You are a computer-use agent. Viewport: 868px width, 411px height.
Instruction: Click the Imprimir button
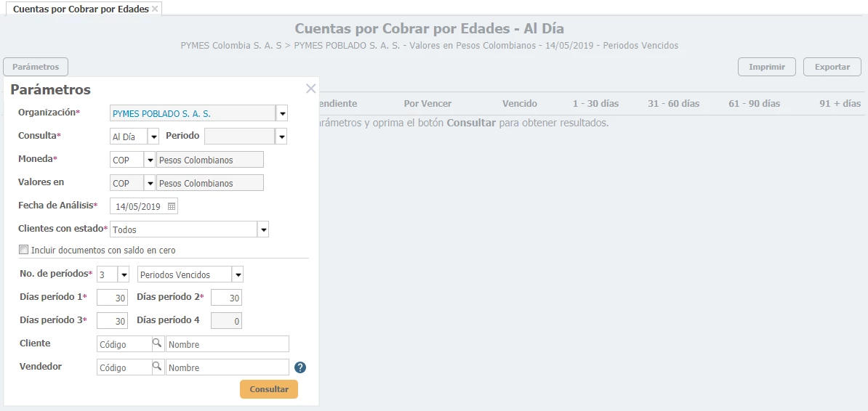click(x=766, y=67)
